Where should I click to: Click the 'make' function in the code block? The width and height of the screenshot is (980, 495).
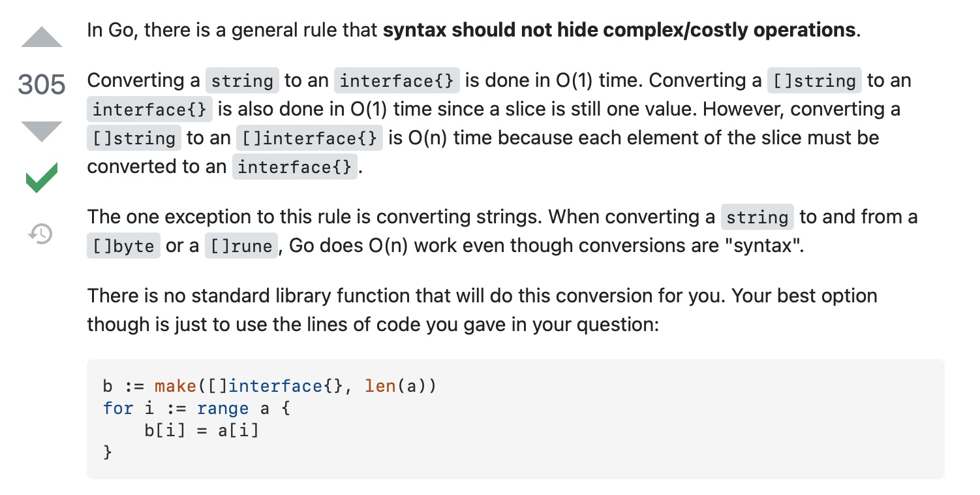pyautogui.click(x=176, y=387)
